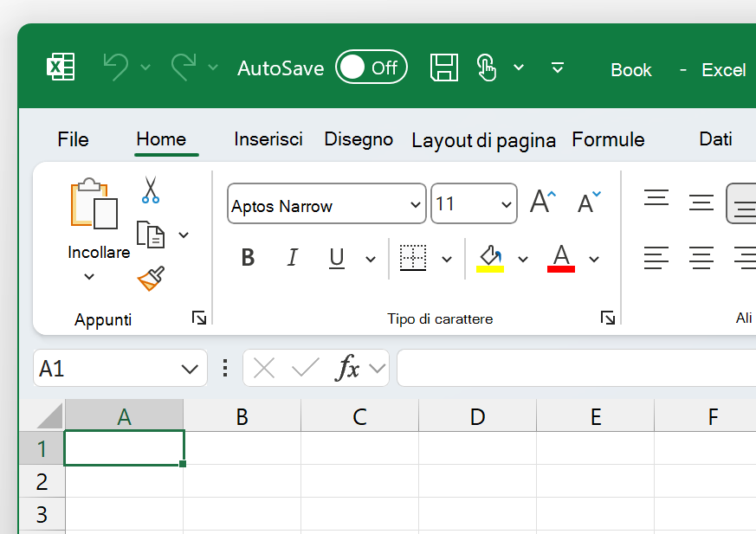The width and height of the screenshot is (756, 534).
Task: Select column B header
Action: pos(242,416)
